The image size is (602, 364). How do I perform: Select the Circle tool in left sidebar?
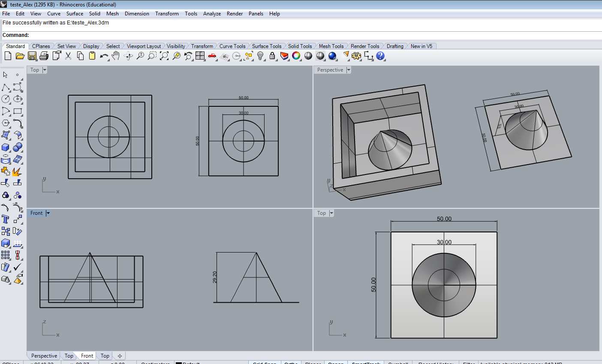coord(6,99)
